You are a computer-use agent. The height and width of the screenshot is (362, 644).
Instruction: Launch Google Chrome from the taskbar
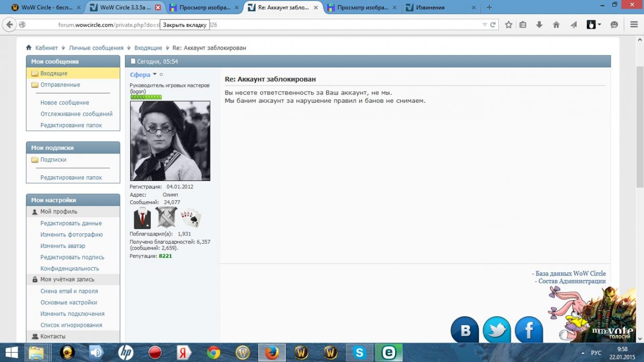point(213,353)
